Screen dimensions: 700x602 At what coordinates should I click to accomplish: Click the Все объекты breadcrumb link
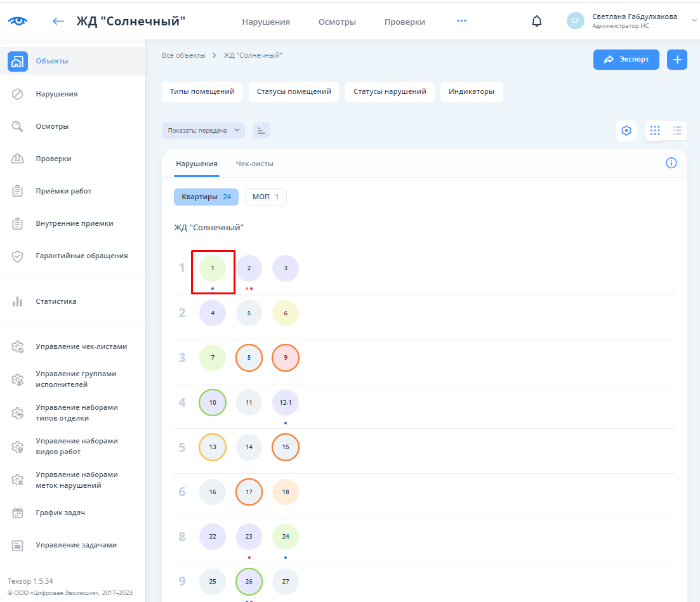[183, 56]
